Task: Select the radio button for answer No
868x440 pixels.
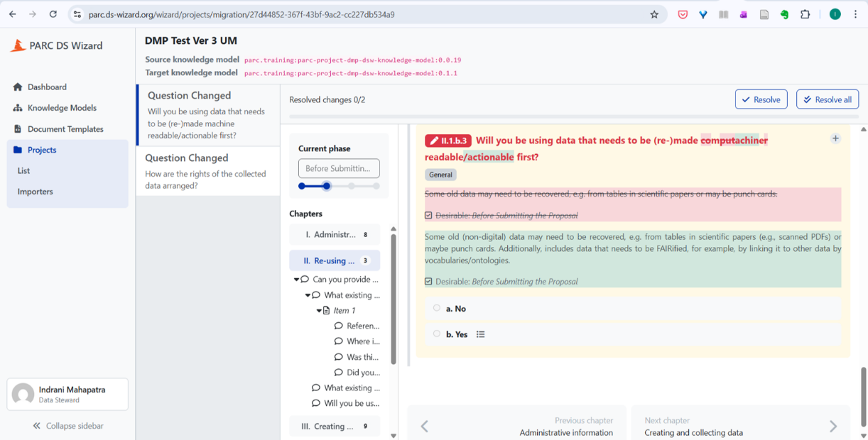Action: coord(437,308)
